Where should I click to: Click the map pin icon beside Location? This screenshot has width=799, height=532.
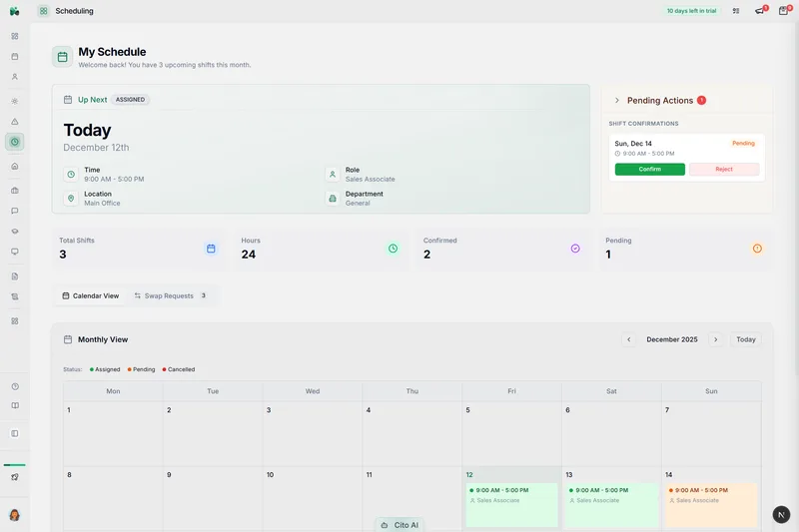[71, 198]
